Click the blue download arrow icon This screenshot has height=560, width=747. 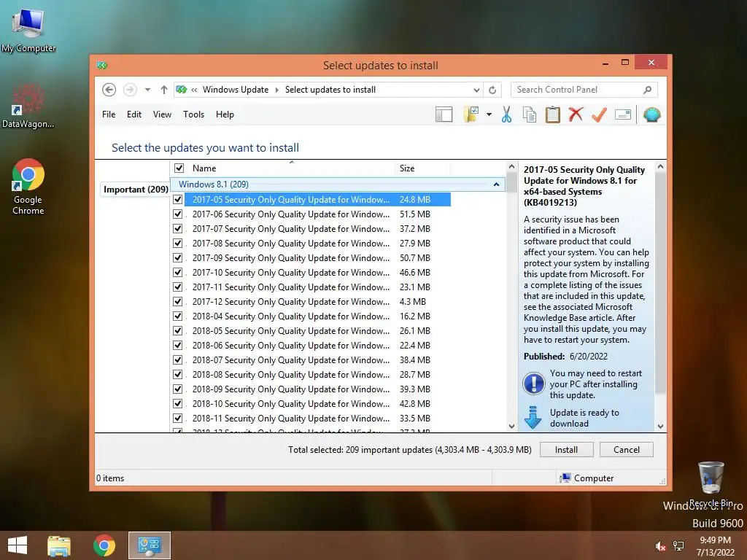pyautogui.click(x=533, y=418)
